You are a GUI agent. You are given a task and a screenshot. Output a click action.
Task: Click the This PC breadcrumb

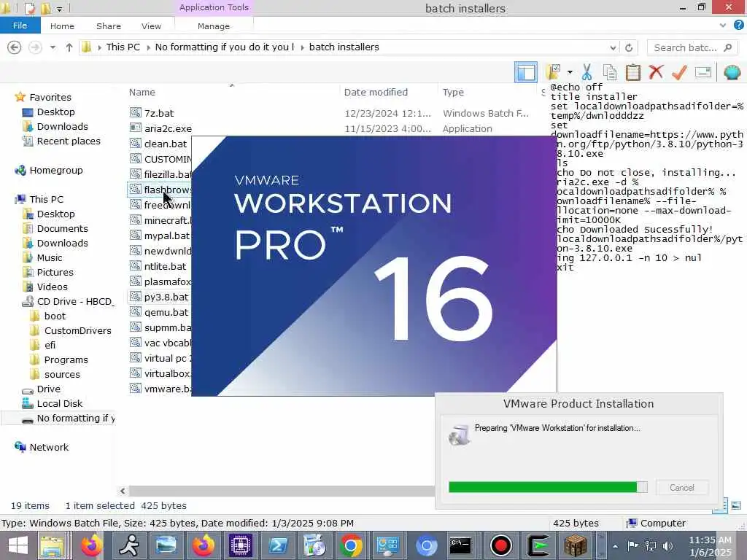tap(123, 47)
